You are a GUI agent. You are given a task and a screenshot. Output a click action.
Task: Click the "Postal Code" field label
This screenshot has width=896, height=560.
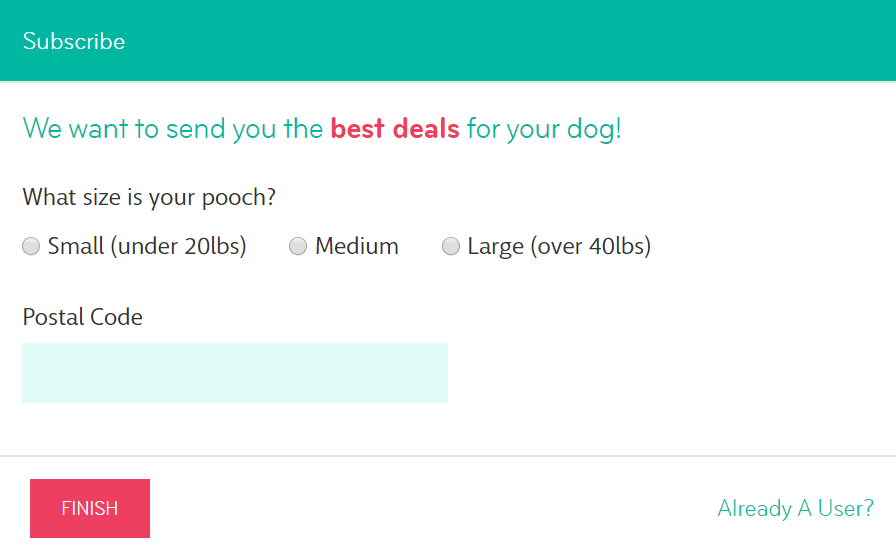(82, 317)
